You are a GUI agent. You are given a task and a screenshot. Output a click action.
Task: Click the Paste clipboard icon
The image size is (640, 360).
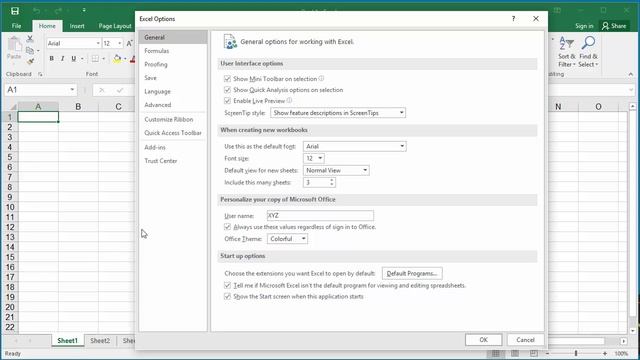click(x=14, y=44)
